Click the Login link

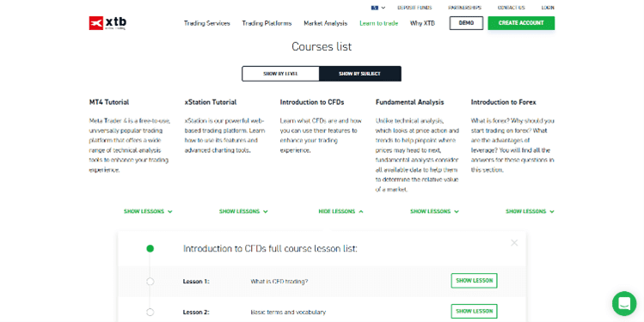548,8
